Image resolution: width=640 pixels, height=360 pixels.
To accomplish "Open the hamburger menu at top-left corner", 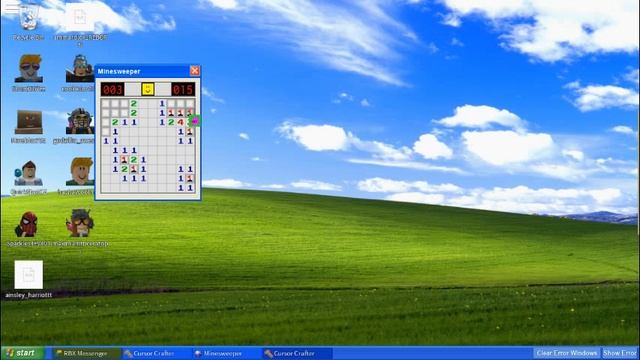I will [11, 7].
